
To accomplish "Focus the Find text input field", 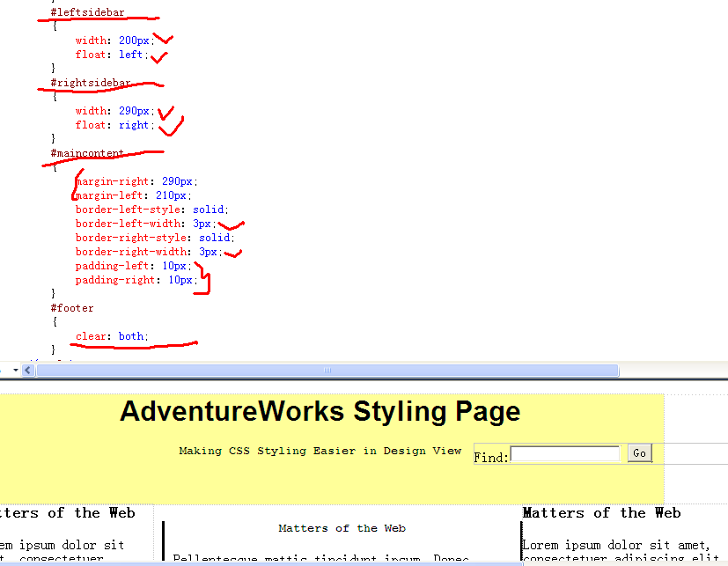I will 565,454.
